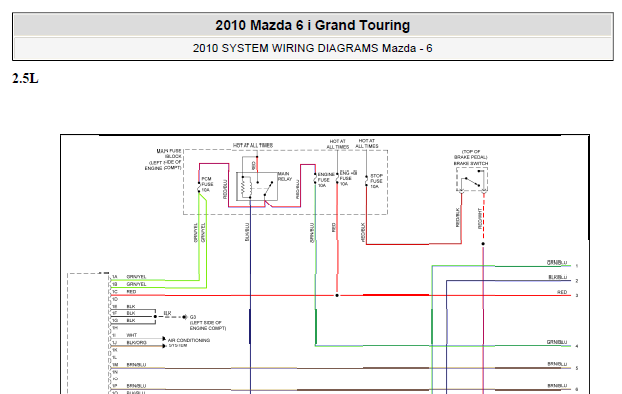
Task: Click connector pin 1M BRN/BLU label
Action: [x=129, y=365]
